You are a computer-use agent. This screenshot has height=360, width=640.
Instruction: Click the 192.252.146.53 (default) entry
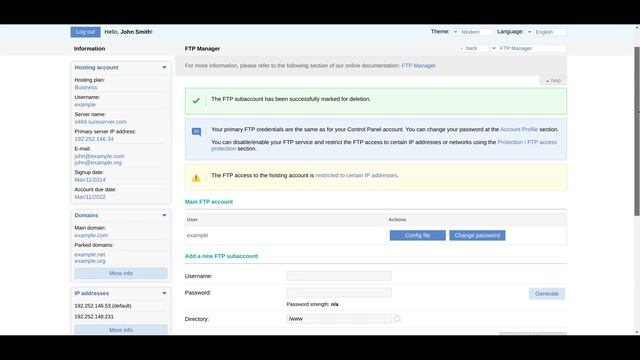coord(103,306)
